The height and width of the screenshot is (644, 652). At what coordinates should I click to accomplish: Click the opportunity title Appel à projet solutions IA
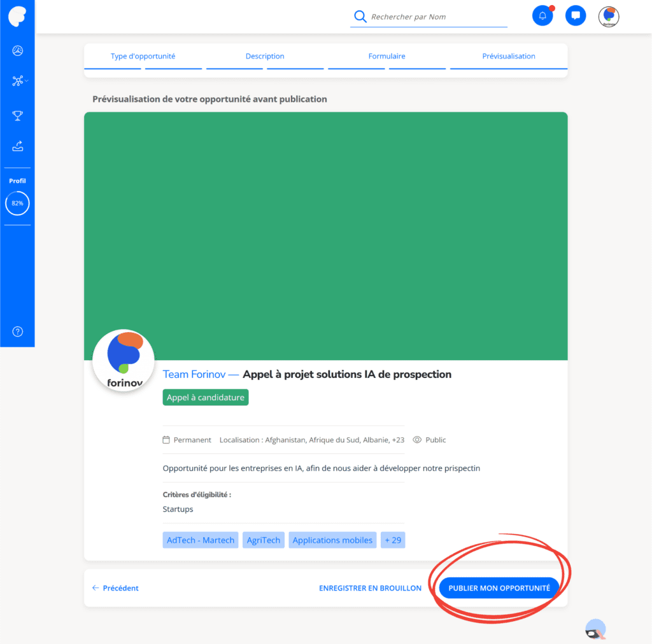pyautogui.click(x=347, y=374)
